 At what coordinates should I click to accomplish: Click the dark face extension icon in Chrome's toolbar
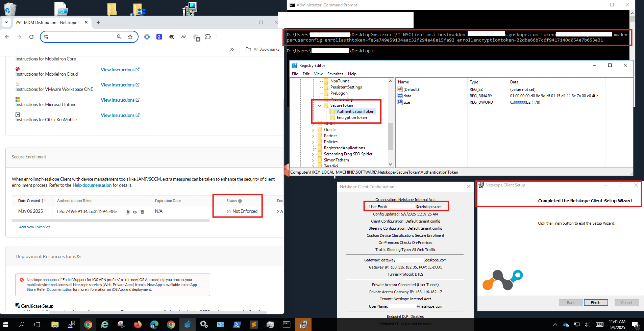click(171, 37)
